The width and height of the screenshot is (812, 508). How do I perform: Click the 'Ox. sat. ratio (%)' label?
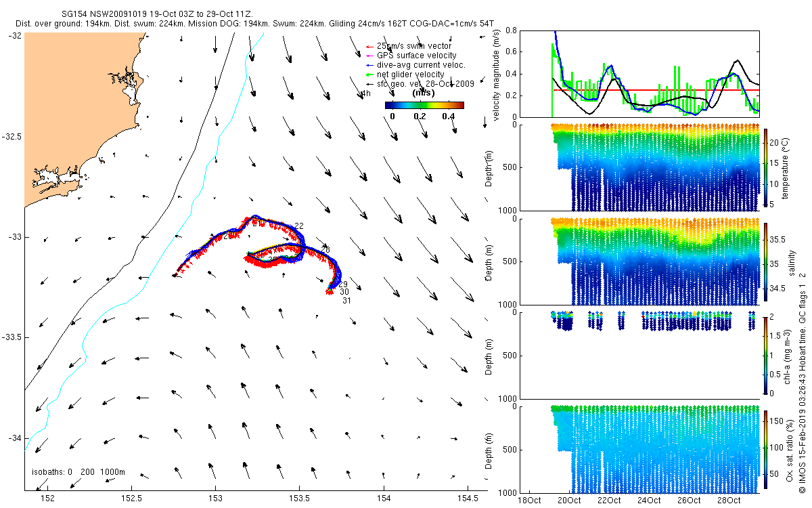[x=788, y=450]
